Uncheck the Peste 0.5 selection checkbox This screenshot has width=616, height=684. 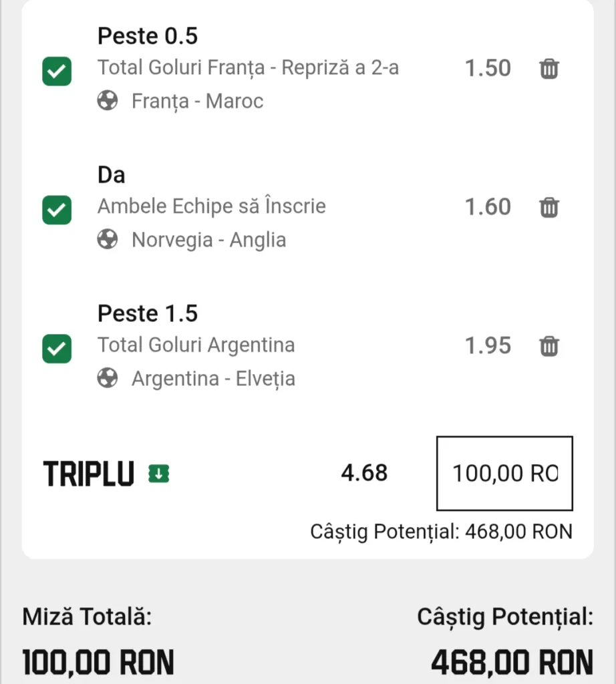point(57,71)
